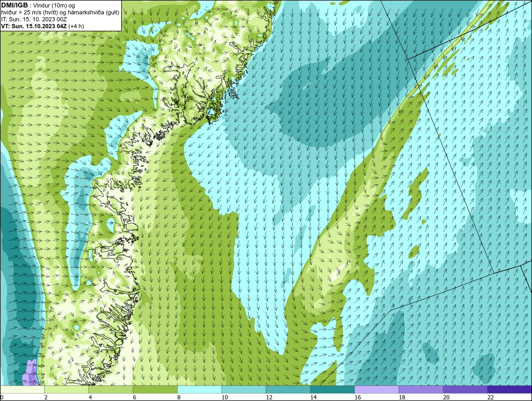Click the legend scale label 4

pyautogui.click(x=90, y=398)
